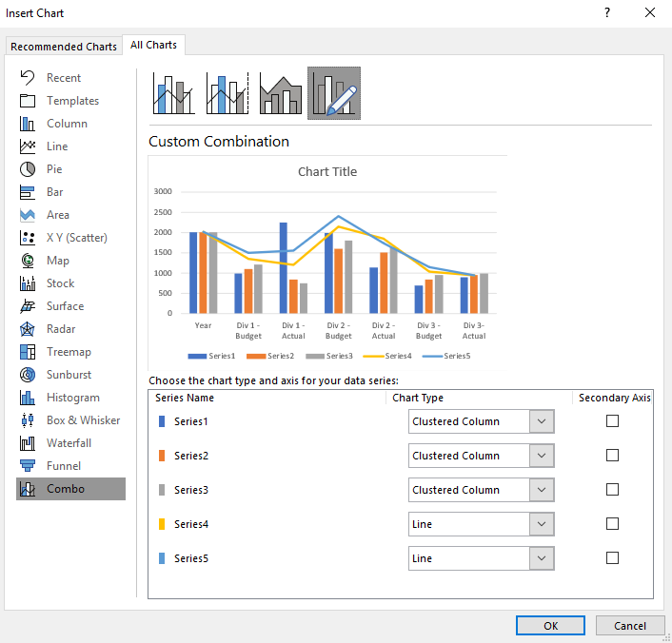Click the Series1 blue color marker
672x643 pixels.
click(162, 421)
